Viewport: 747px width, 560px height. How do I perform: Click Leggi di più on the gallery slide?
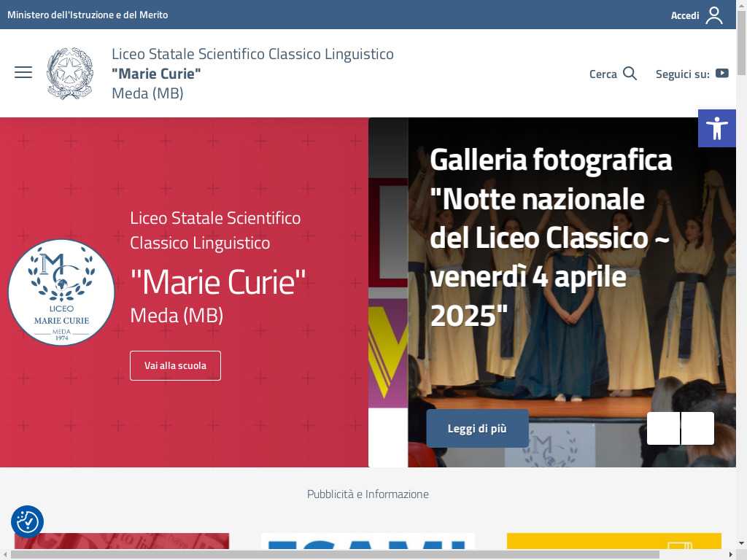click(x=477, y=429)
